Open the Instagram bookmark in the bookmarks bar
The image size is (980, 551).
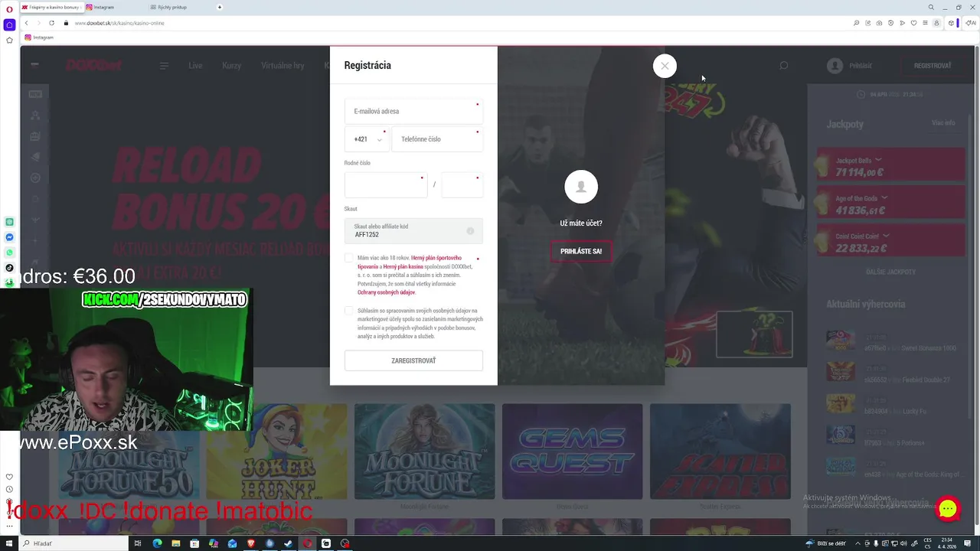pos(40,37)
